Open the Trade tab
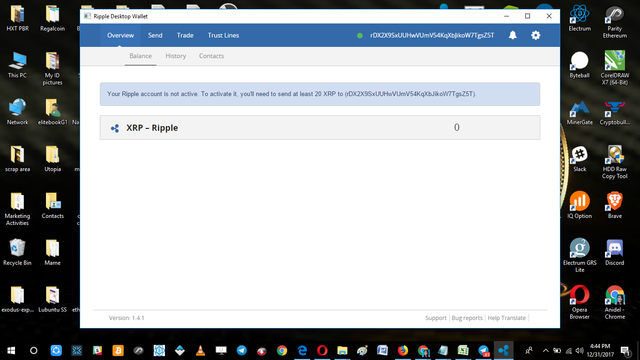 (185, 36)
